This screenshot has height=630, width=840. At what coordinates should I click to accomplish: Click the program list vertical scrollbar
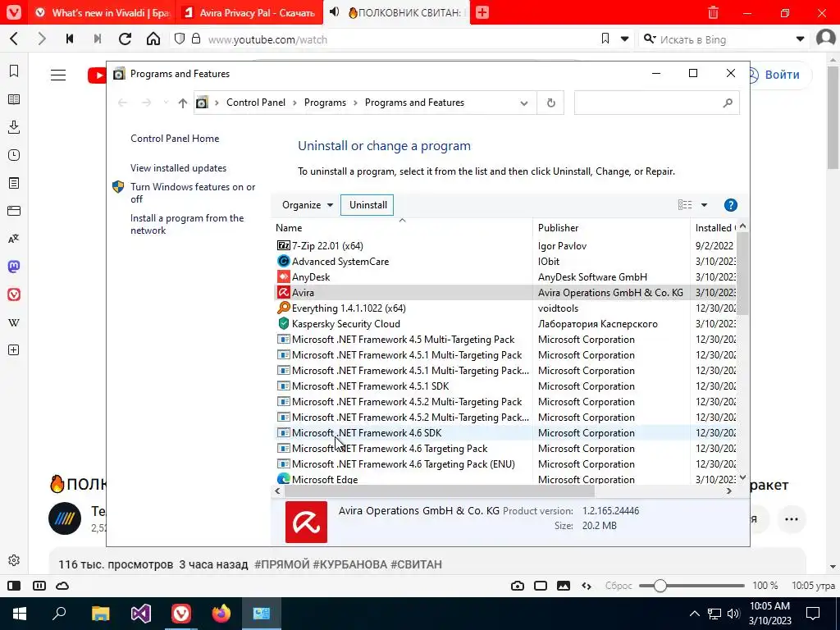pyautogui.click(x=742, y=273)
